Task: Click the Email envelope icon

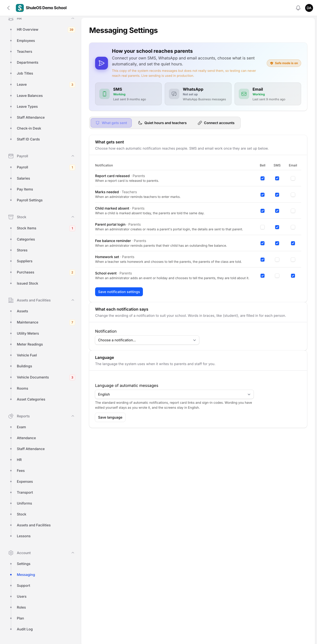Action: pos(244,94)
